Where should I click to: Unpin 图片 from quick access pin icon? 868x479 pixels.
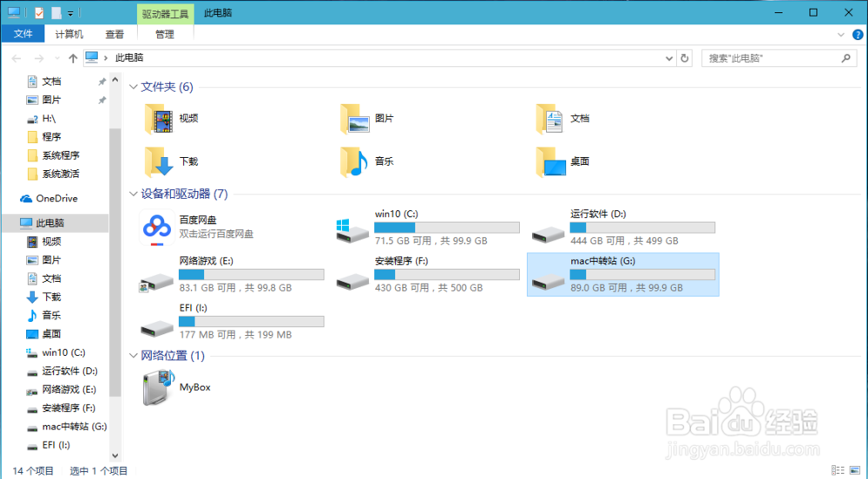(x=102, y=100)
